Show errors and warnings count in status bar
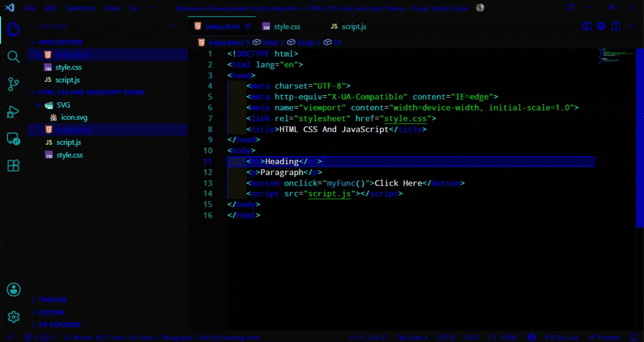 click(40, 337)
